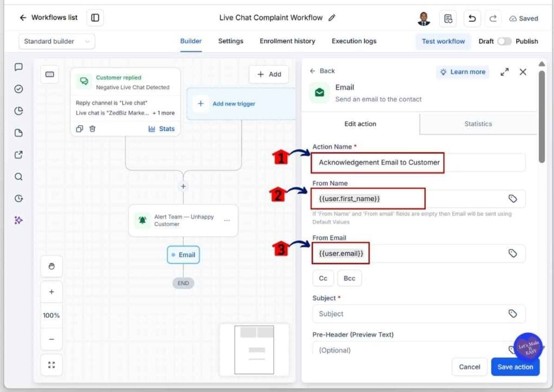Image resolution: width=554 pixels, height=392 pixels.
Task: Duplicate the Customer replied trigger
Action: click(x=80, y=129)
